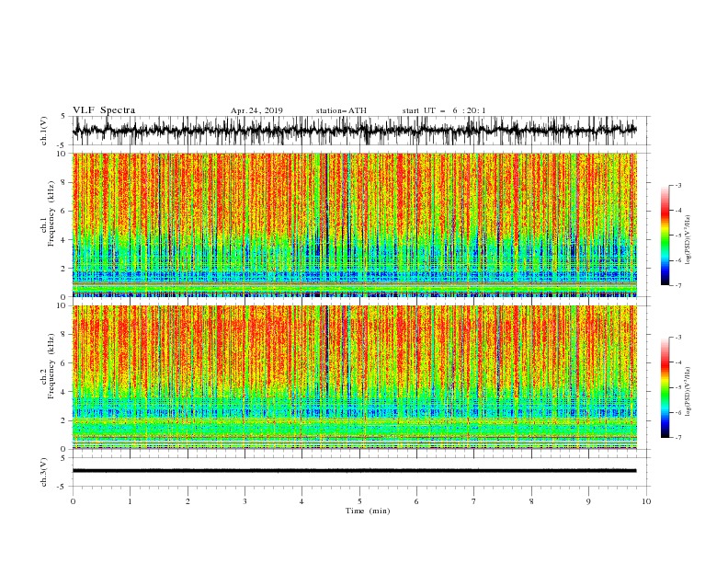Click the ch.1 Frequency (kHz) axis label
Image resolution: width=728 pixels, height=563 pixels.
click(x=48, y=213)
